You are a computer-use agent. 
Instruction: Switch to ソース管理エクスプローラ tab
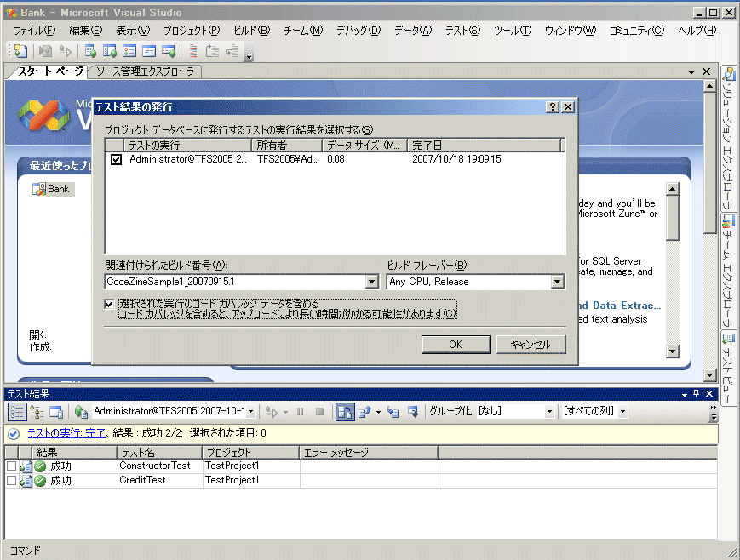click(145, 71)
